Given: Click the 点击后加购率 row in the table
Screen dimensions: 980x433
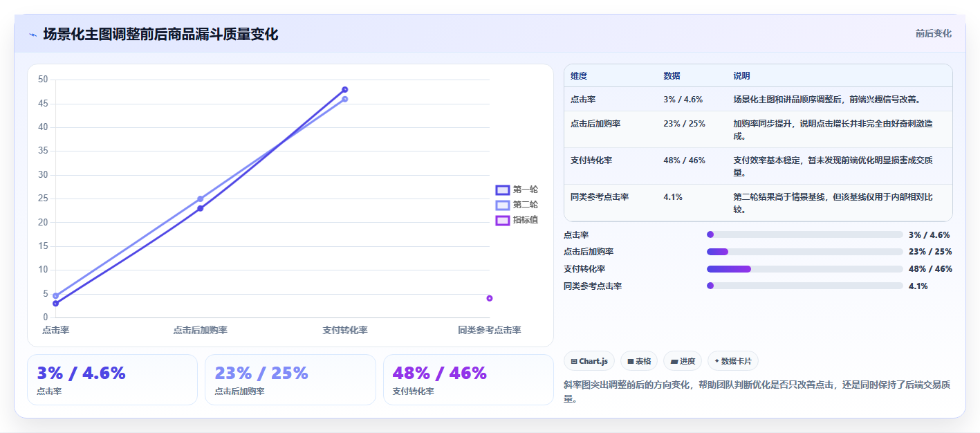Looking at the screenshot, I should pyautogui.click(x=758, y=129).
